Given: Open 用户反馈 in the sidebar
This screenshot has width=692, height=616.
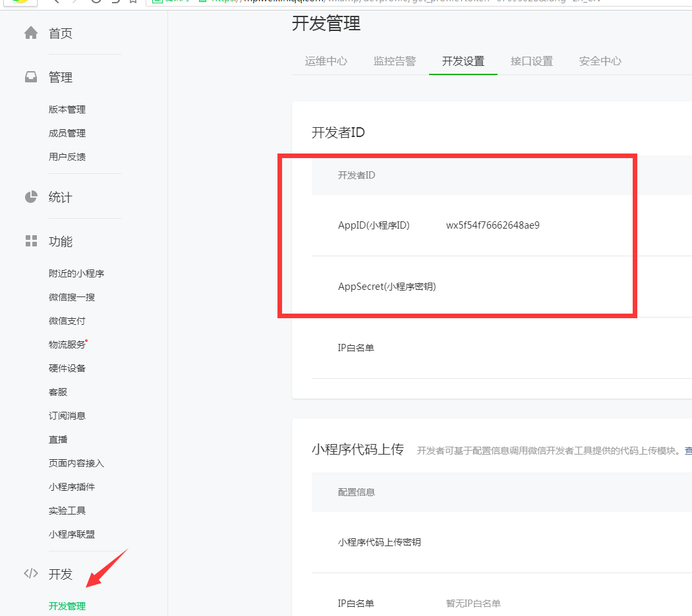Looking at the screenshot, I should click(x=67, y=157).
